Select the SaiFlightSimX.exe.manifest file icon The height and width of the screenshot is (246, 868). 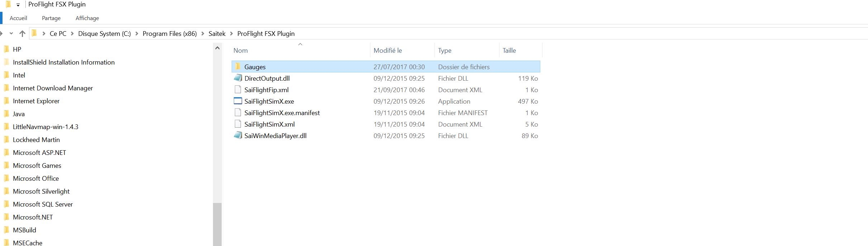pyautogui.click(x=238, y=112)
